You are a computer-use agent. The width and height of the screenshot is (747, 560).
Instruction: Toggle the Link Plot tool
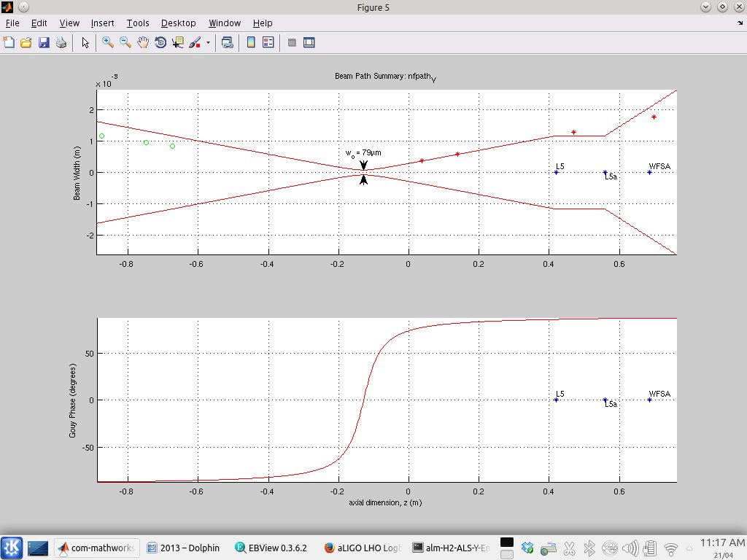point(228,42)
